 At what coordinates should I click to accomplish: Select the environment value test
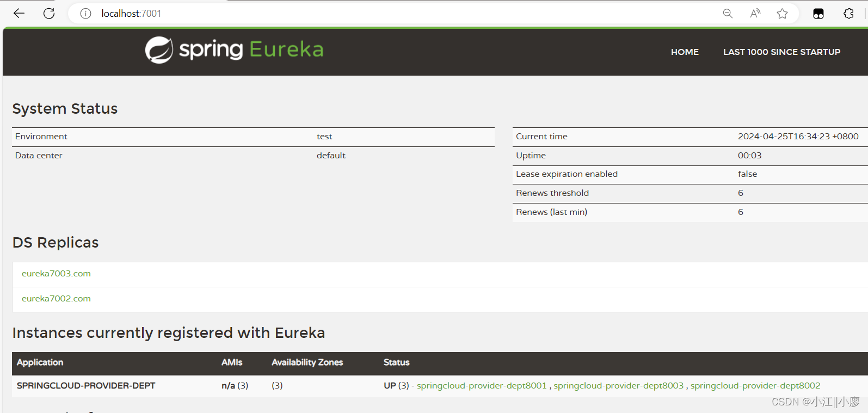pyautogui.click(x=324, y=137)
